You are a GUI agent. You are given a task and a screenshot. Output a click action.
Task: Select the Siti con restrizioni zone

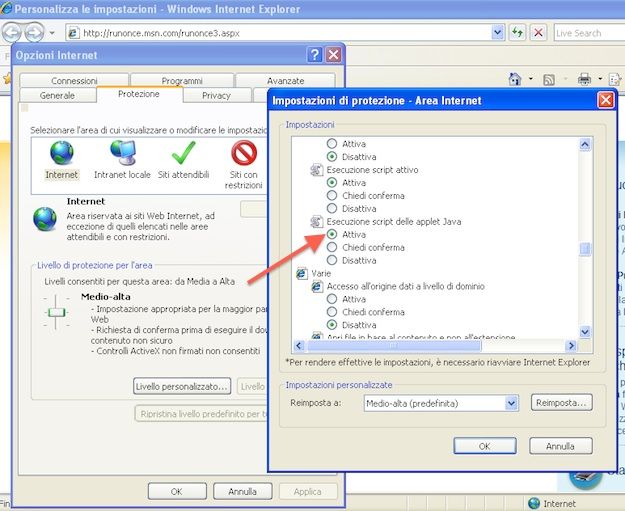tap(243, 155)
